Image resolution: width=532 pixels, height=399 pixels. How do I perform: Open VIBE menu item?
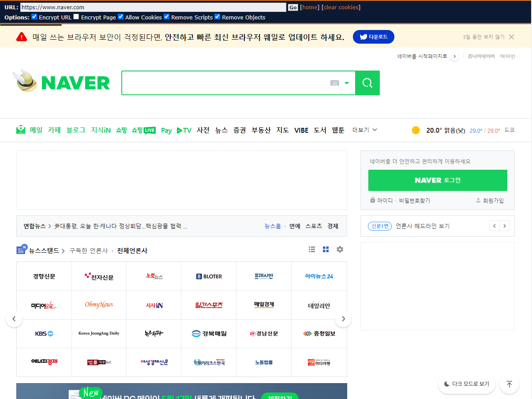pyautogui.click(x=301, y=130)
